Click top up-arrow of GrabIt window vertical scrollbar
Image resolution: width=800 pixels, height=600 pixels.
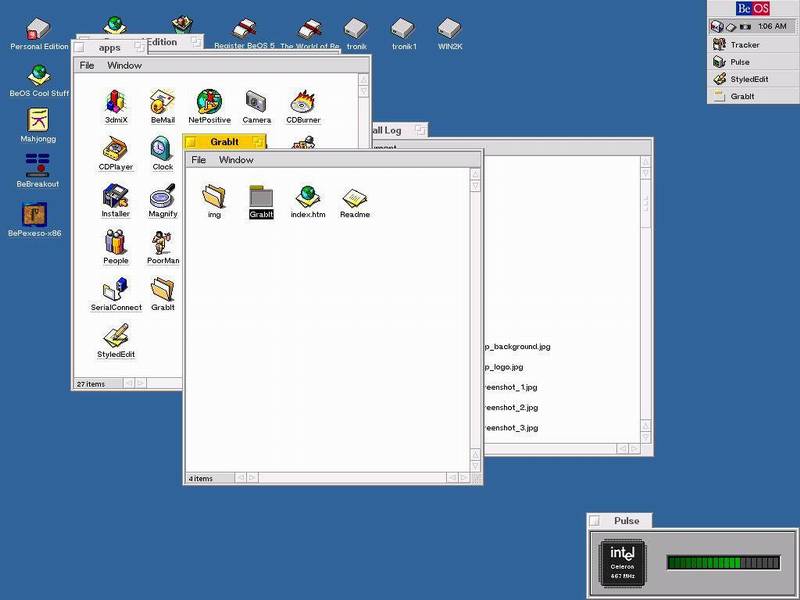[476, 174]
